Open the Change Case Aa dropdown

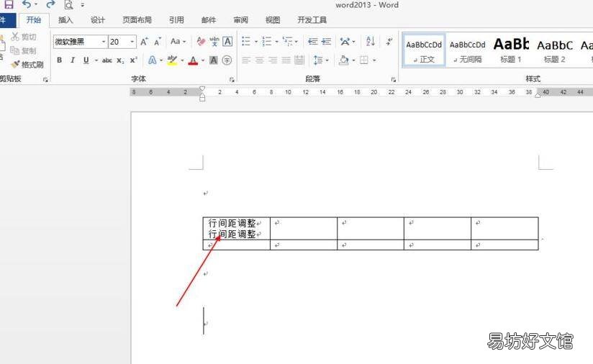(x=178, y=41)
